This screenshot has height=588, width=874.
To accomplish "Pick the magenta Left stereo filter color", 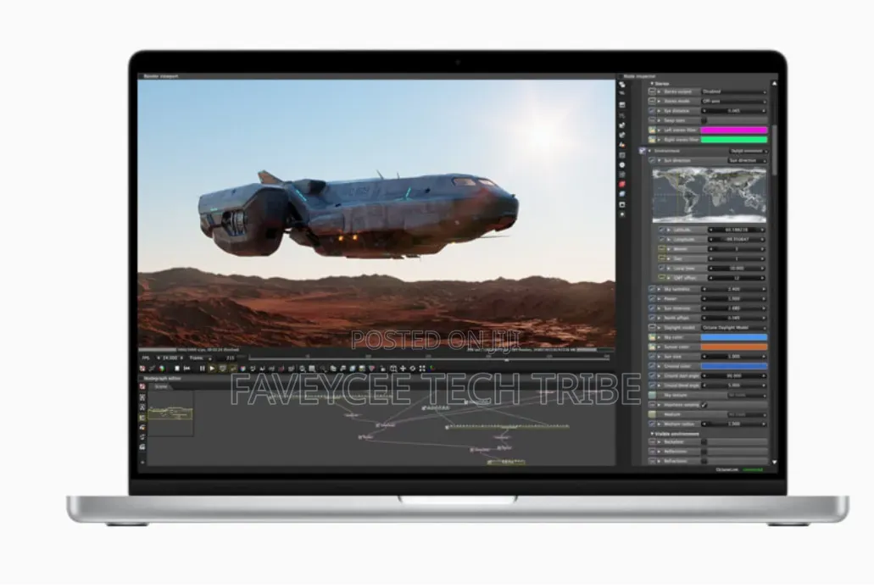I will pos(733,130).
